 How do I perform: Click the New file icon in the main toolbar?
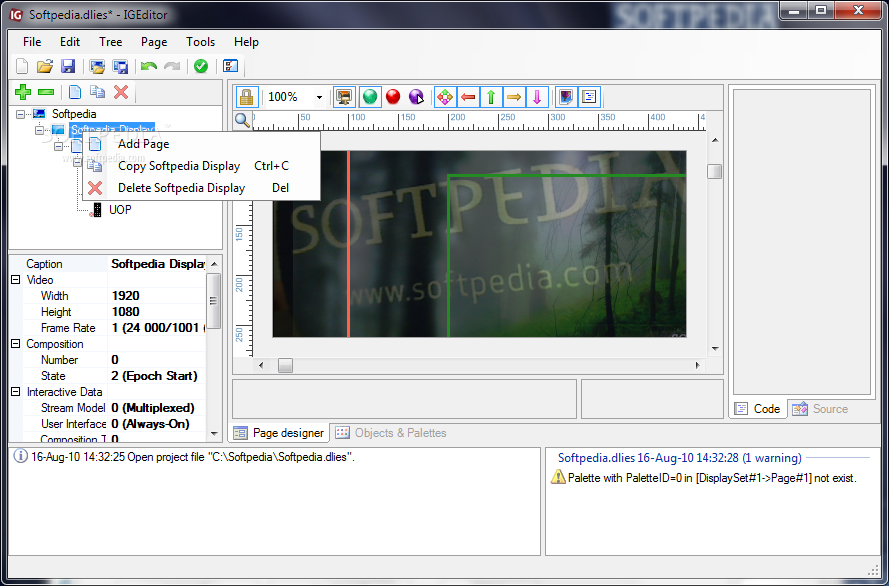(22, 66)
